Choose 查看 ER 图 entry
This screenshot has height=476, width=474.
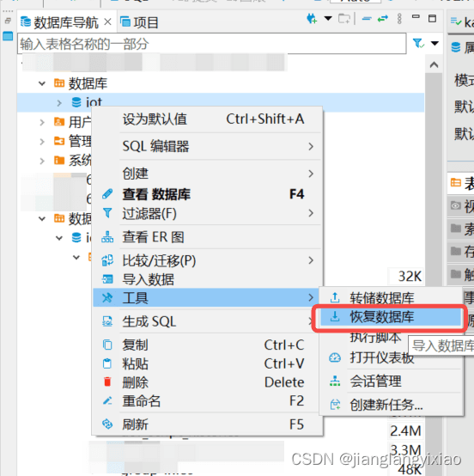pyautogui.click(x=208, y=237)
